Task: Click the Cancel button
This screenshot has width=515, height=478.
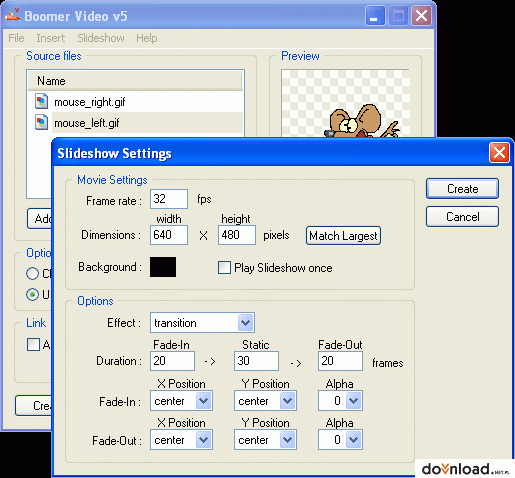Action: pos(462,217)
